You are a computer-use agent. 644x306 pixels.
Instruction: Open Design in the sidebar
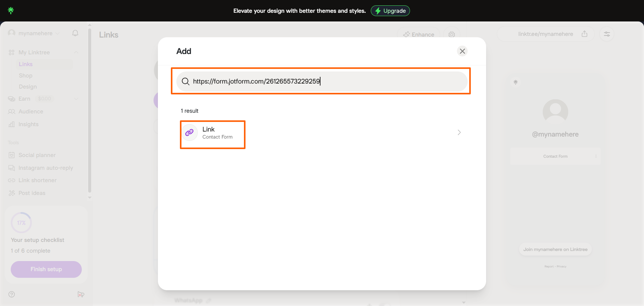coord(28,87)
